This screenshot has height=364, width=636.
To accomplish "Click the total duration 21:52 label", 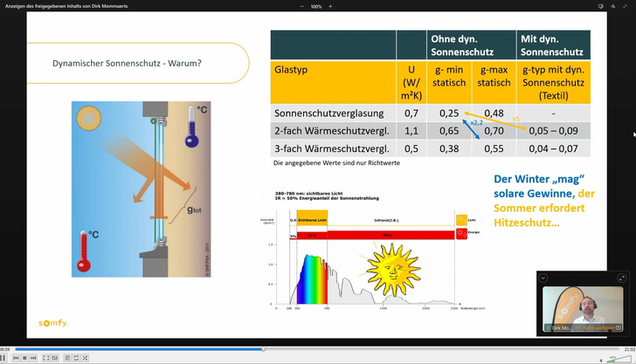I will [628, 349].
